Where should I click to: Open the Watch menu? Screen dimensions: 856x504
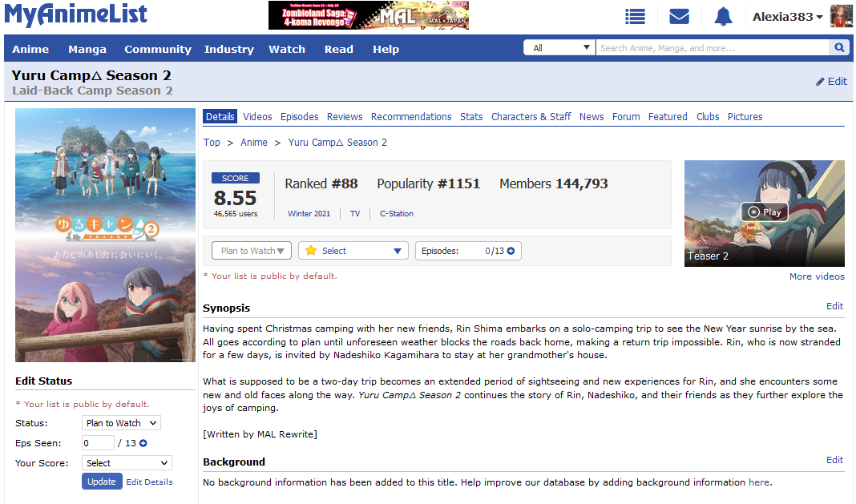click(x=287, y=49)
